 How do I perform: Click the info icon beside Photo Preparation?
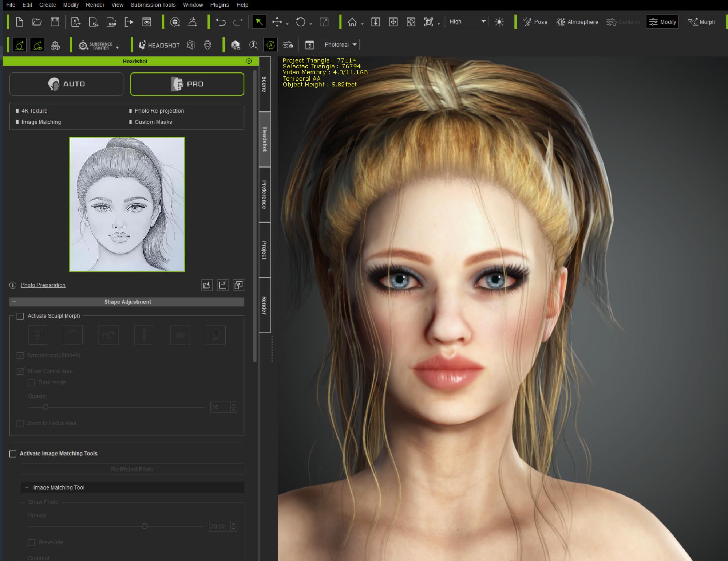(13, 285)
